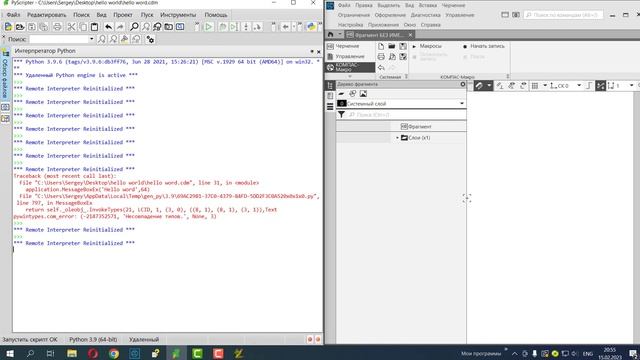Viewport: 640px width, 360px height.
Task: Click the back navigation arrow in PyScripter toolbar
Action: click(285, 27)
